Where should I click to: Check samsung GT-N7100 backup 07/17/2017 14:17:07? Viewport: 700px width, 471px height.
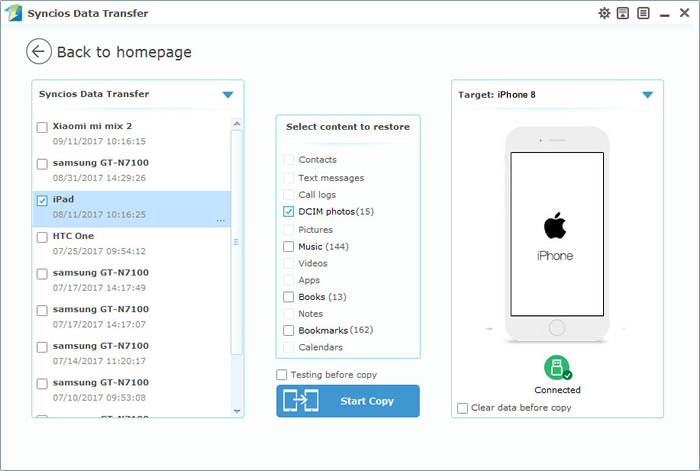[42, 310]
